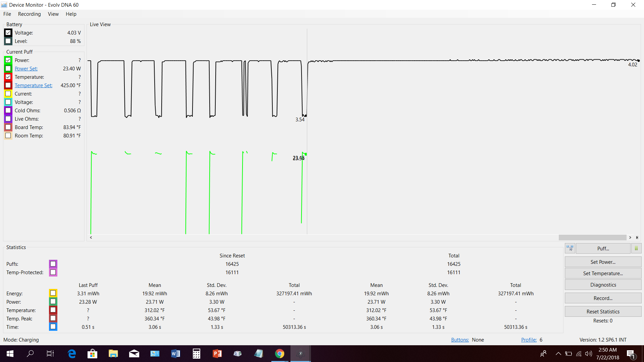Enable the Battery Level checkbox
The height and width of the screenshot is (362, 644).
coord(8,41)
